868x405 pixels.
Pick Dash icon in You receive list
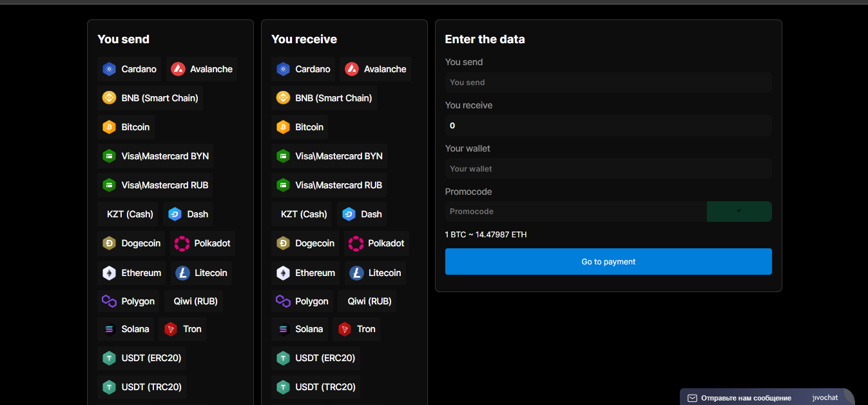pos(349,214)
